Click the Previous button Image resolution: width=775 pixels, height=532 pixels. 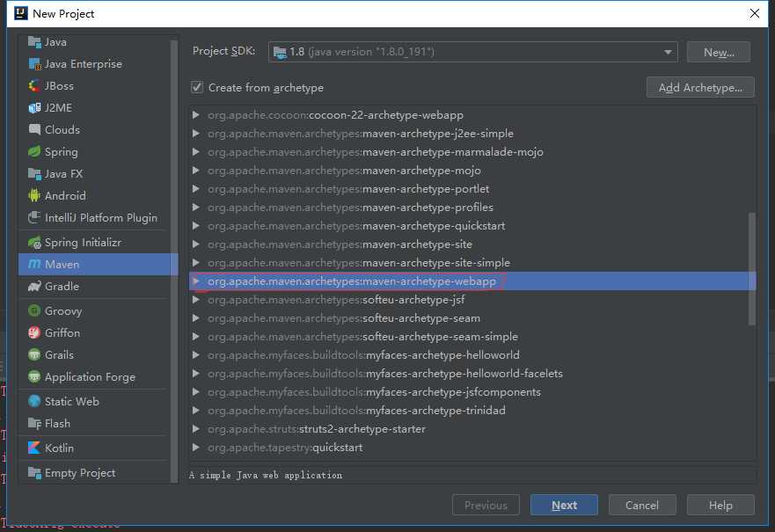point(486,505)
